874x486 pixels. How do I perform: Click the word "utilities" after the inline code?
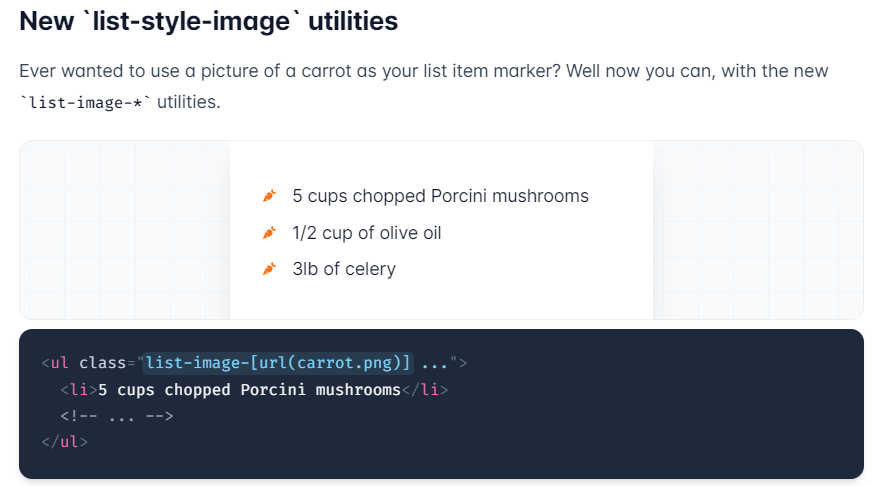[x=188, y=102]
